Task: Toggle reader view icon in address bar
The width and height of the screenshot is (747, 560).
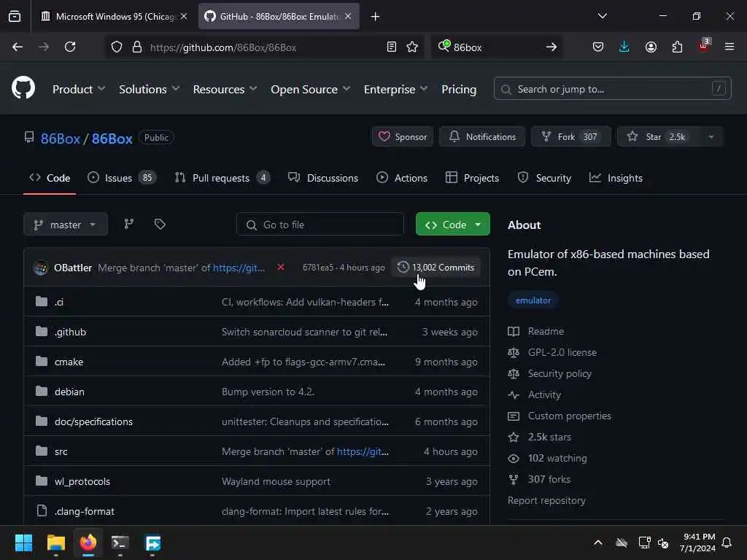Action: pyautogui.click(x=392, y=47)
